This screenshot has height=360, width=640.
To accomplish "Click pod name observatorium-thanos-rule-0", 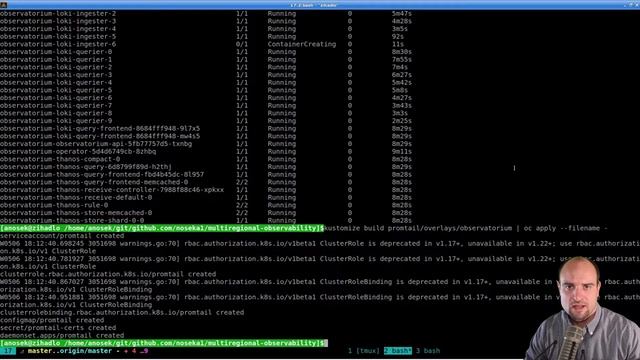I will pos(54,205).
